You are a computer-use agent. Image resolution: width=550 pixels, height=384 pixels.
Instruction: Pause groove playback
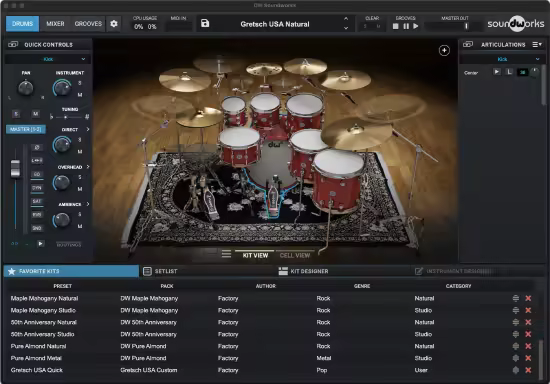coord(406,26)
